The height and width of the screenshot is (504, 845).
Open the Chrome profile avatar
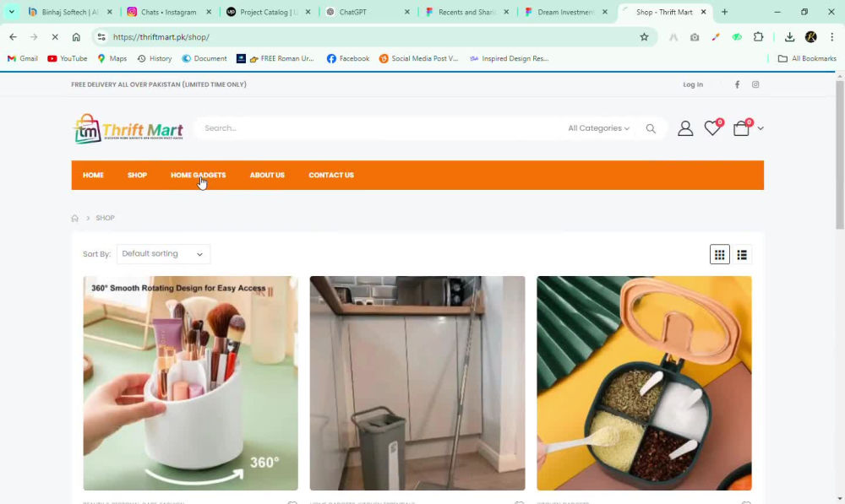point(810,37)
